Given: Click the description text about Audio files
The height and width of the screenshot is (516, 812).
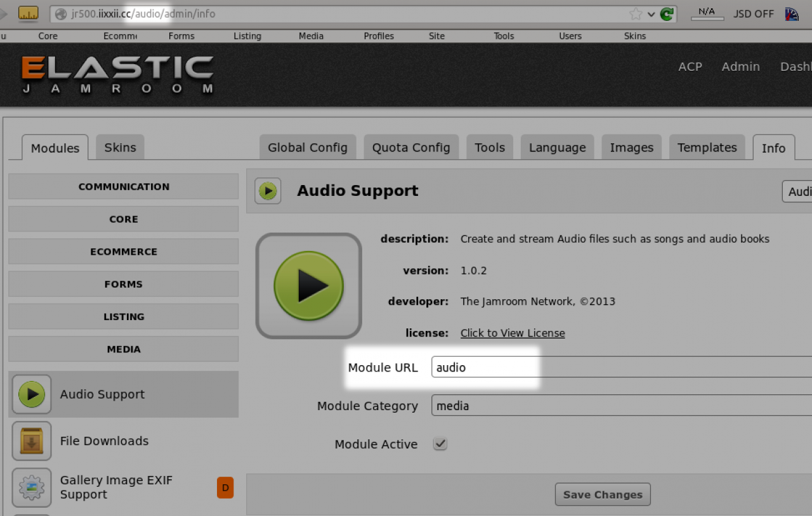Looking at the screenshot, I should pyautogui.click(x=615, y=239).
